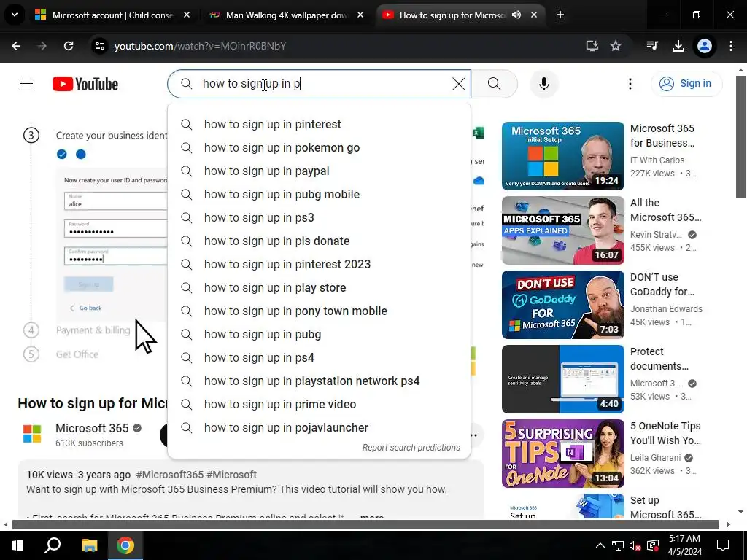Viewport: 747px width, 560px height.
Task: Click the install app icon in address bar
Action: [592, 46]
